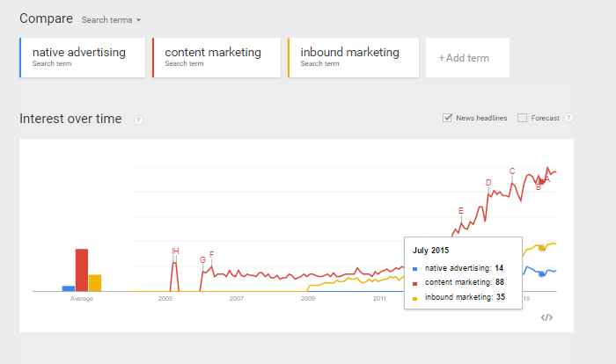
Task: Select news headline marker C on chart
Action: pos(512,171)
